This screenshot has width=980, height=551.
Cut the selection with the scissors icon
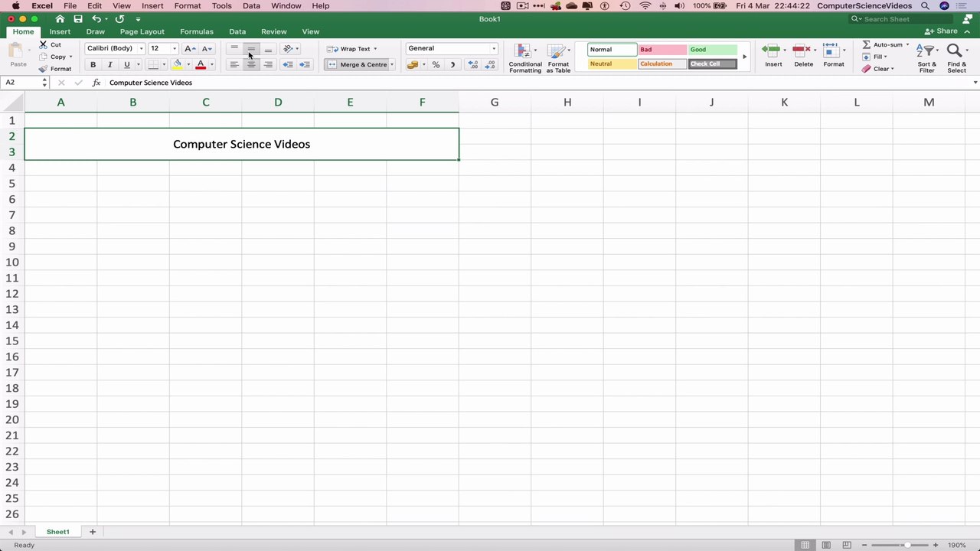coord(44,44)
